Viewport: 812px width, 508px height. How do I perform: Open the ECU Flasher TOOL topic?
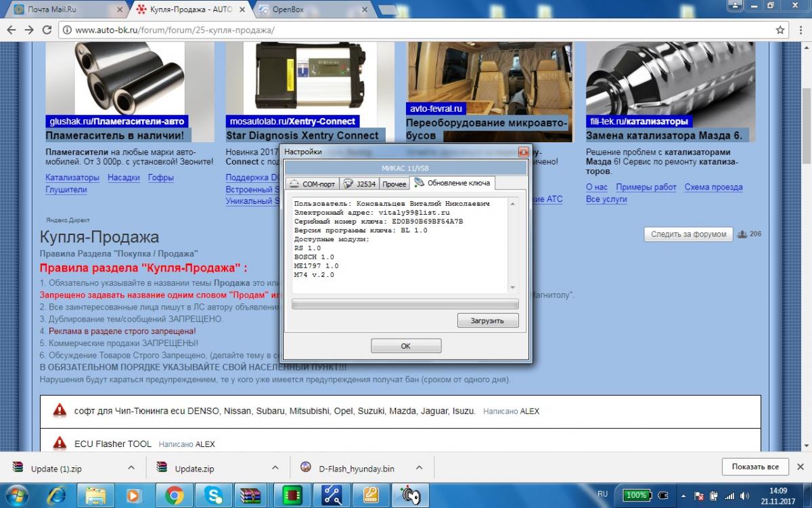[x=113, y=444]
